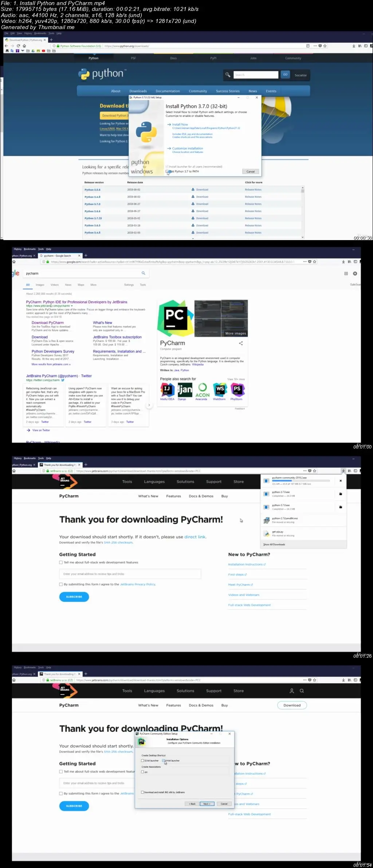Screen dimensions: 373x868
Task: Click IntelliJ IDEA icon under People also search
Action: tap(167, 390)
